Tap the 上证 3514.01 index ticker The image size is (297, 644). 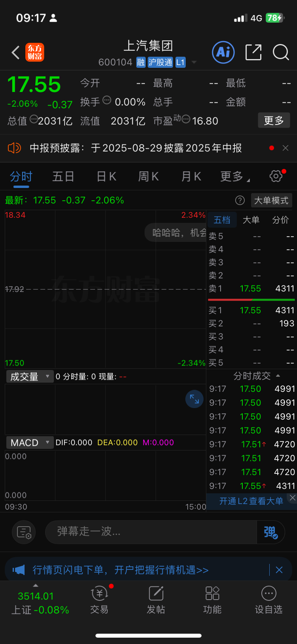40,602
